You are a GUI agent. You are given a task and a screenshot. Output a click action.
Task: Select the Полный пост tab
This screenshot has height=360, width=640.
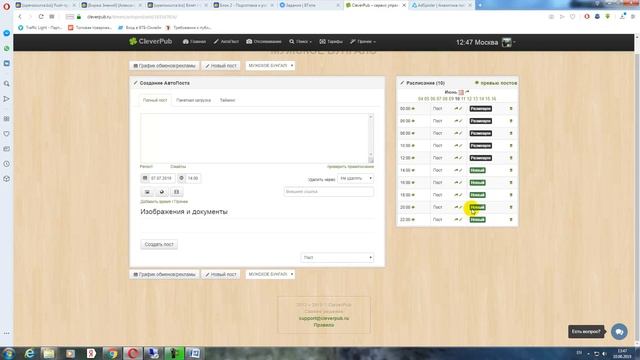click(155, 100)
